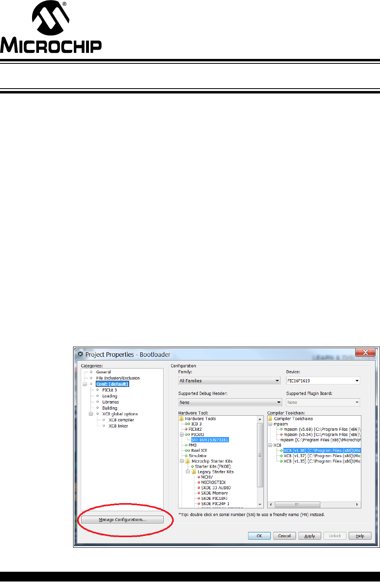
Task: Collapse the XC8 toolchain node
Action: (x=271, y=445)
